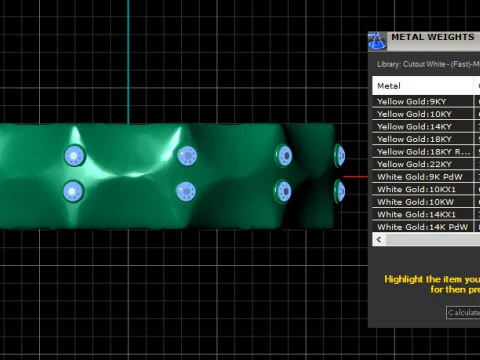
Task: Click the Library: Cutout White label
Action: pos(428,64)
